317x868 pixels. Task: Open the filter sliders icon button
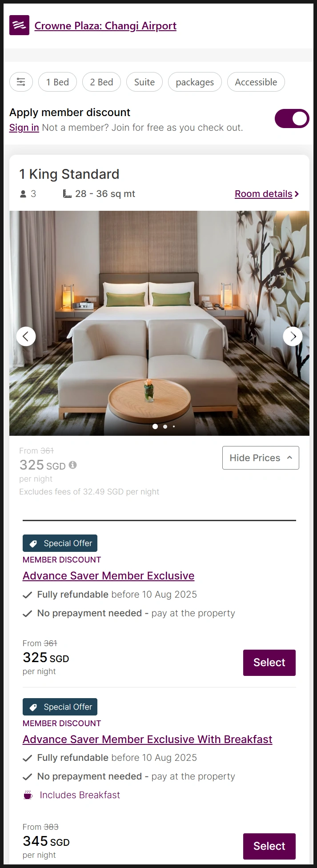tap(21, 82)
